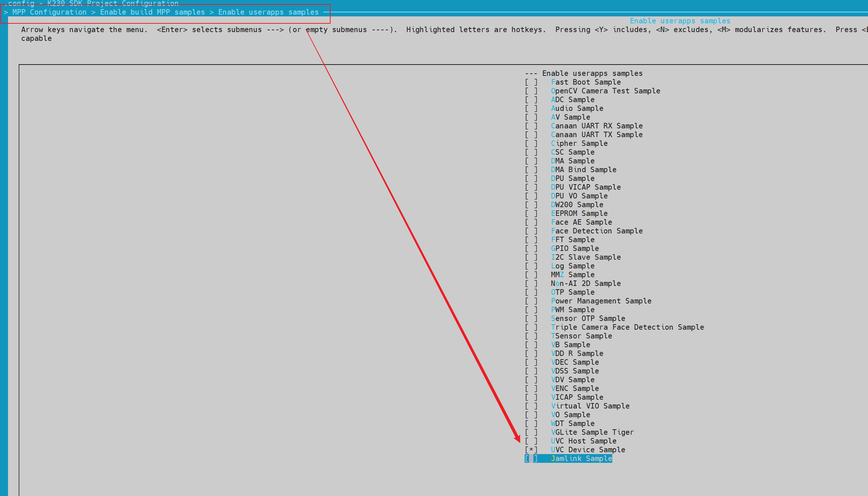Select the Power Management Sample item

(601, 301)
